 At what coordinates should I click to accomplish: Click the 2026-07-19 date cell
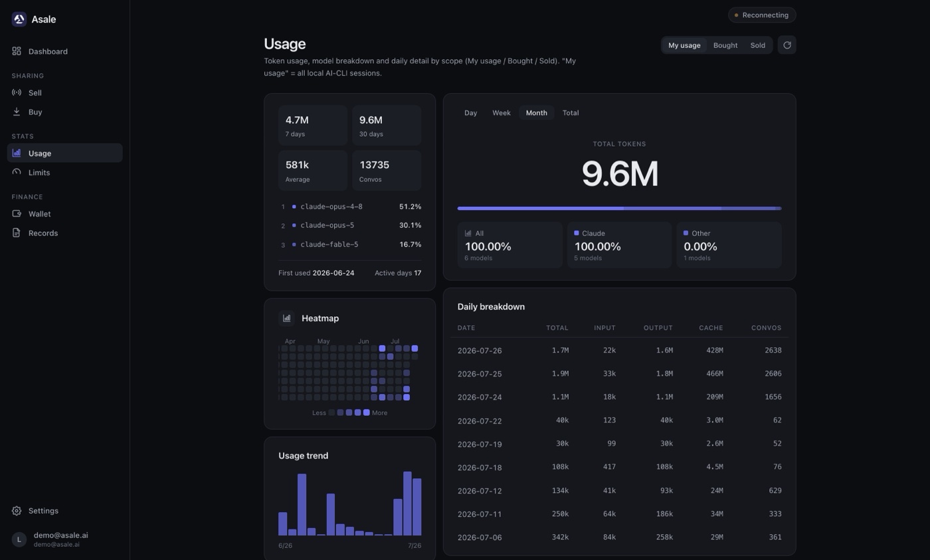tap(480, 444)
